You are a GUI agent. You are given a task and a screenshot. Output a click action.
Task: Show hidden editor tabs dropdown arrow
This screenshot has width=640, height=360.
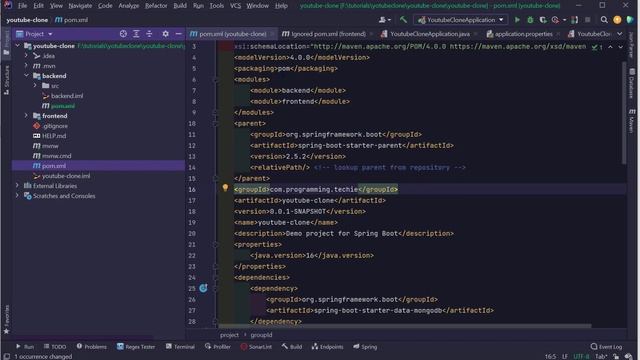click(620, 34)
